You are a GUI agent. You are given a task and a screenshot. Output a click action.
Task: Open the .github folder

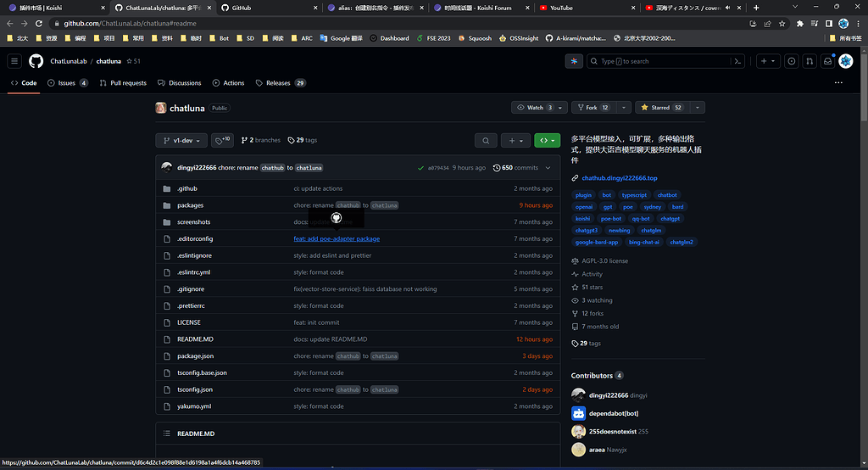point(187,188)
